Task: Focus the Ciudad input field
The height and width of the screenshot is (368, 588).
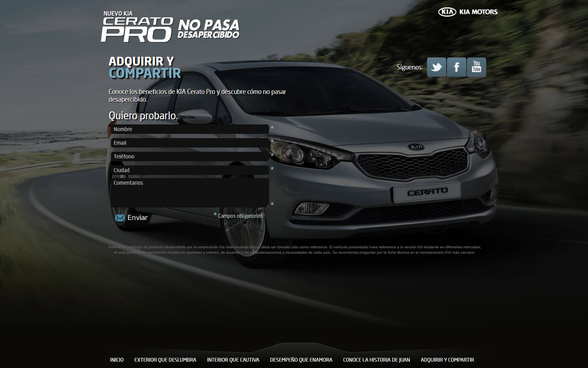Action: coord(190,170)
